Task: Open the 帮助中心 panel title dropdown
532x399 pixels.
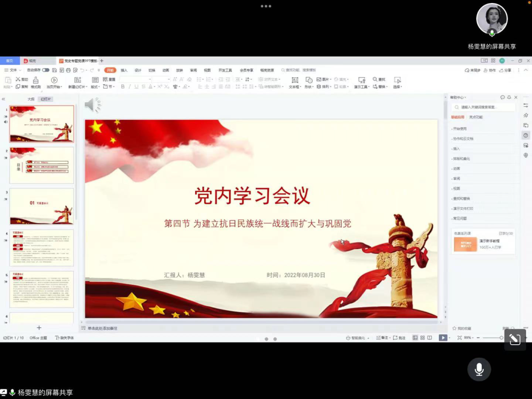Action: 458,98
